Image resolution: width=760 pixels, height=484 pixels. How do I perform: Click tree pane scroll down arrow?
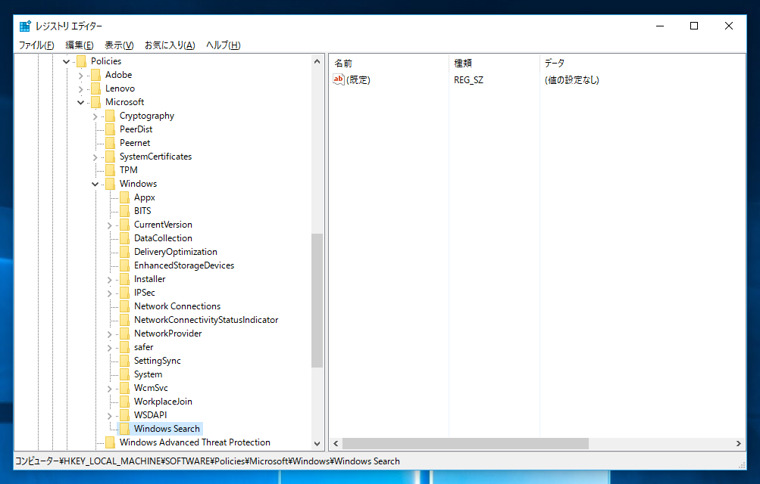pyautogui.click(x=317, y=443)
